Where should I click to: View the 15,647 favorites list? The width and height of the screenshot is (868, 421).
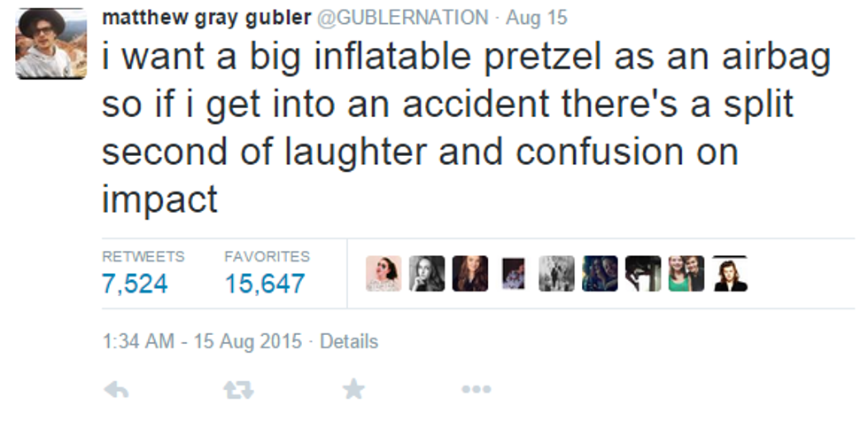(264, 284)
